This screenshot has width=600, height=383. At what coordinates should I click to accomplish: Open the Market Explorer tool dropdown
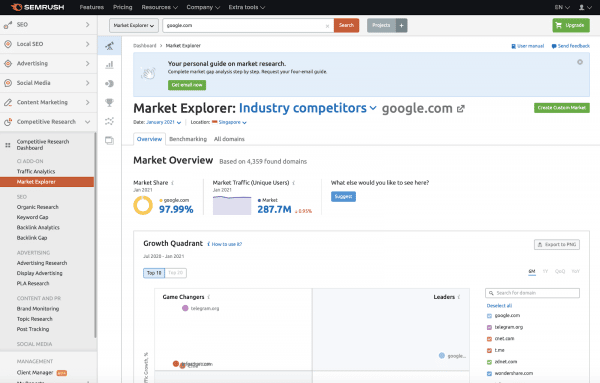[x=134, y=26]
